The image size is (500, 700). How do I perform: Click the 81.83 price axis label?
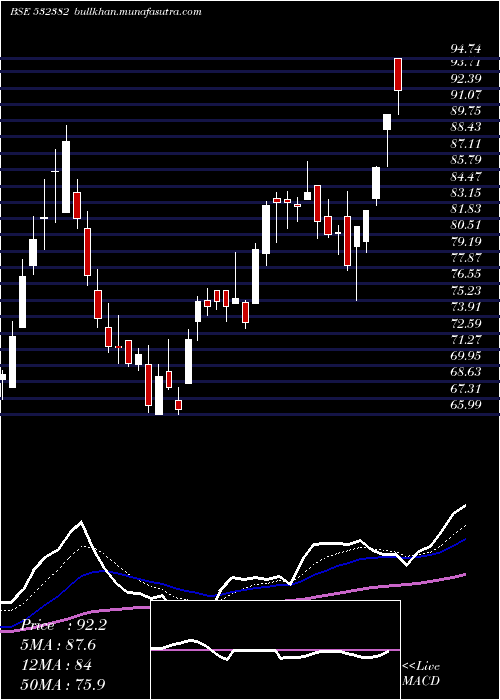[x=466, y=208]
